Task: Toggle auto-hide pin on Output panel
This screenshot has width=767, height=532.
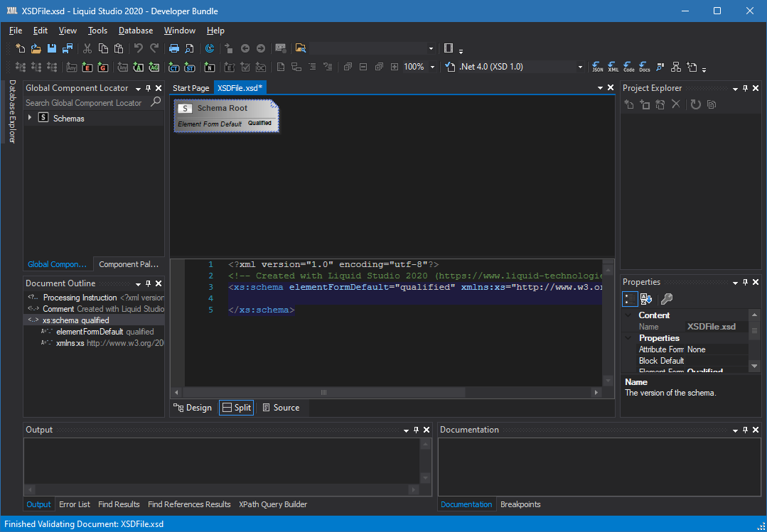Action: [417, 430]
